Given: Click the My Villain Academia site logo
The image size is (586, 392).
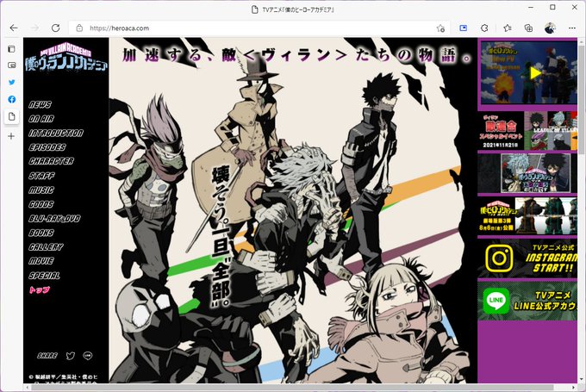Looking at the screenshot, I should click(66, 57).
